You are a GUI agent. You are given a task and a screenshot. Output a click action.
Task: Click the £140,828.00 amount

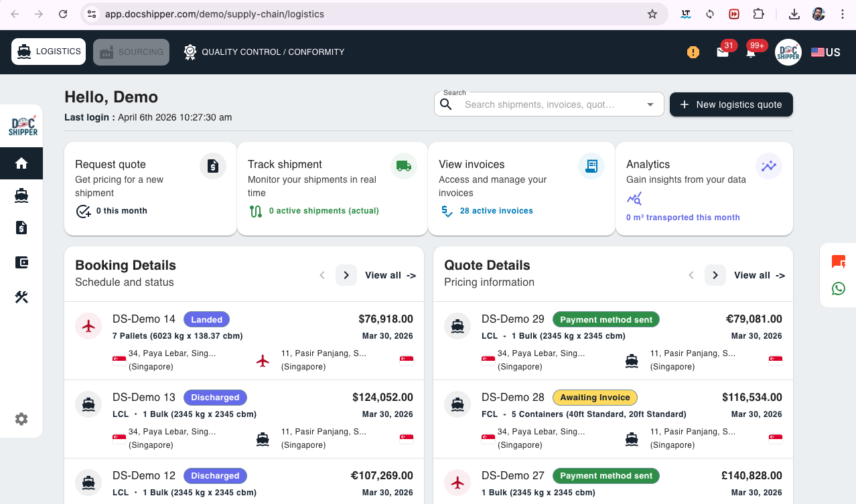click(752, 476)
